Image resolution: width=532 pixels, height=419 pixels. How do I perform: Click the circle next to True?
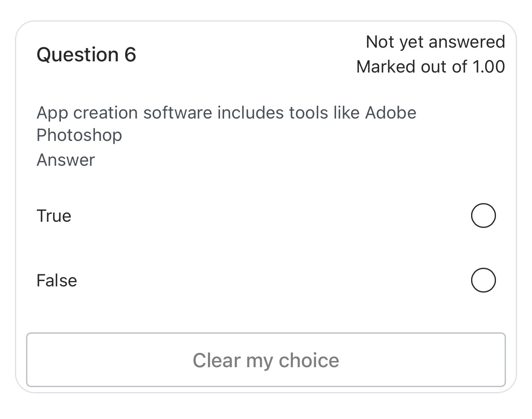[x=483, y=216]
